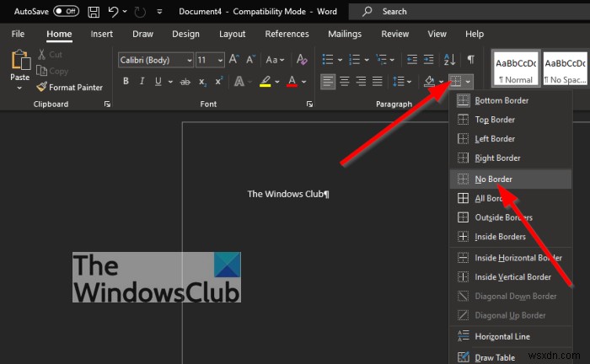Viewport: 590px width, 364px height.
Task: Switch to the References tab
Action: pyautogui.click(x=287, y=34)
